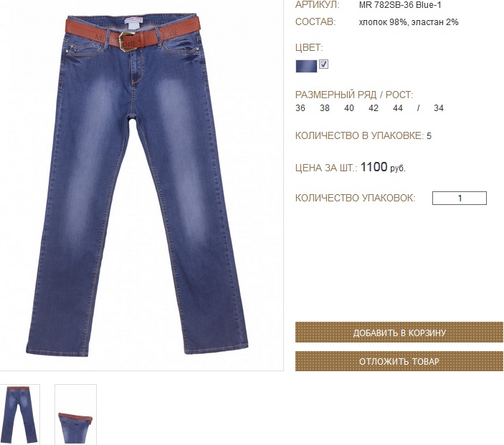Select size 38 in the size row

coord(325,108)
